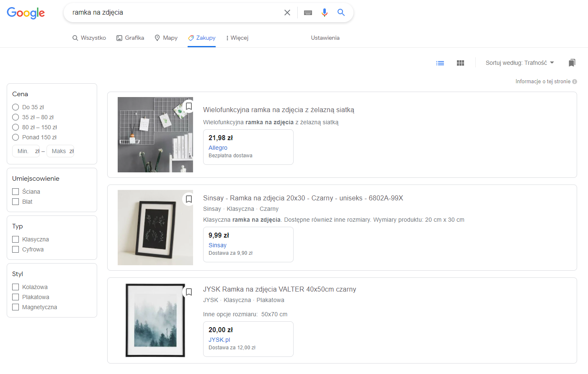Open JYSK Ramka VALTER 40x50cm title
Screen dimensions: 588x374
[279, 289]
